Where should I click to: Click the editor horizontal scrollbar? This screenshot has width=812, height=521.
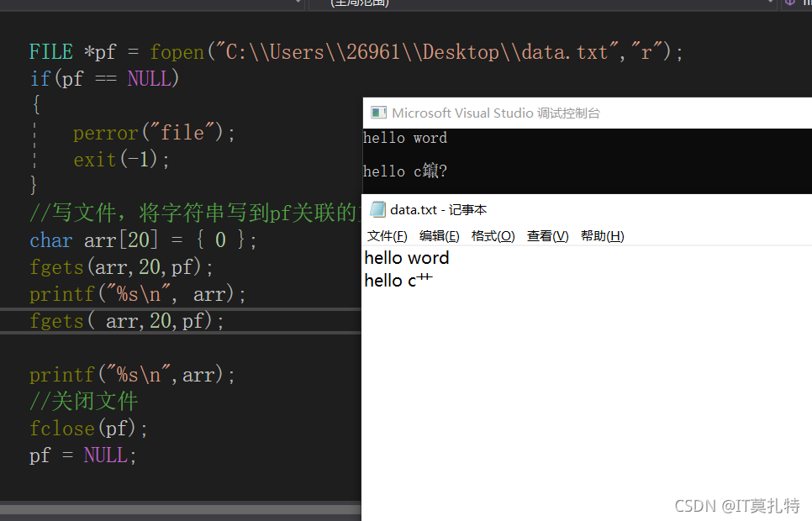coord(180,508)
